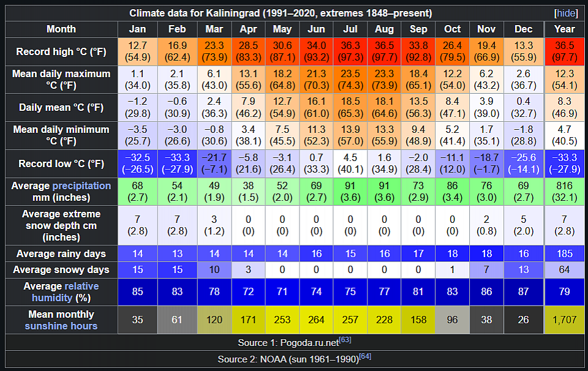This screenshot has width=588, height=371.
Task: Click the 'Record low °C (°F)' row header
Action: point(61,163)
